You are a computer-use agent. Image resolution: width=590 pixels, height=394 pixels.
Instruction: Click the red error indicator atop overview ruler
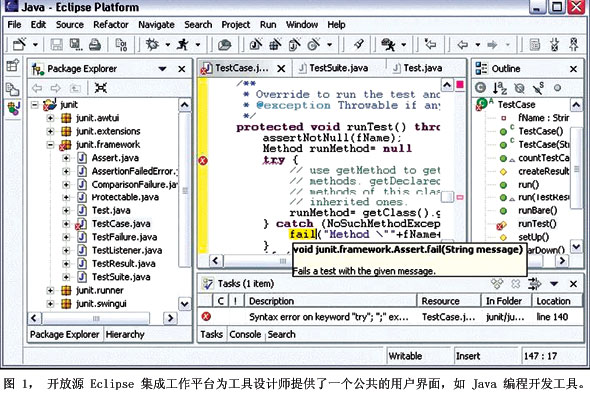tap(460, 85)
